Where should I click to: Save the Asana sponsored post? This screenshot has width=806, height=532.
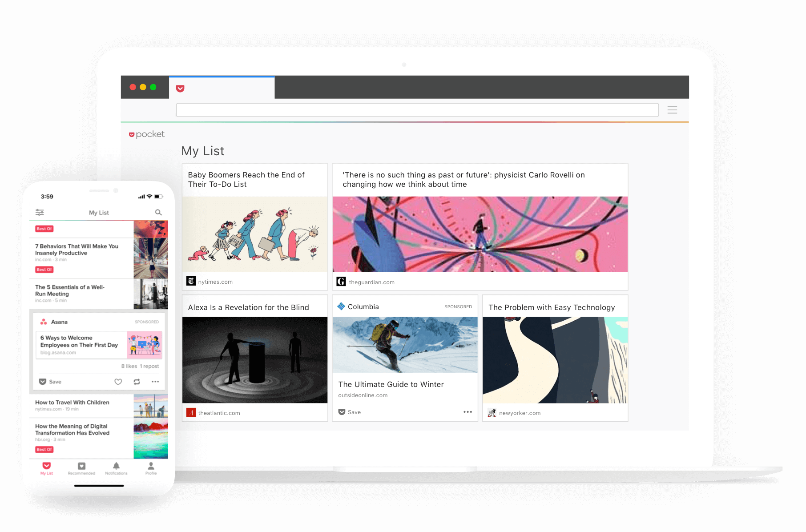point(50,382)
